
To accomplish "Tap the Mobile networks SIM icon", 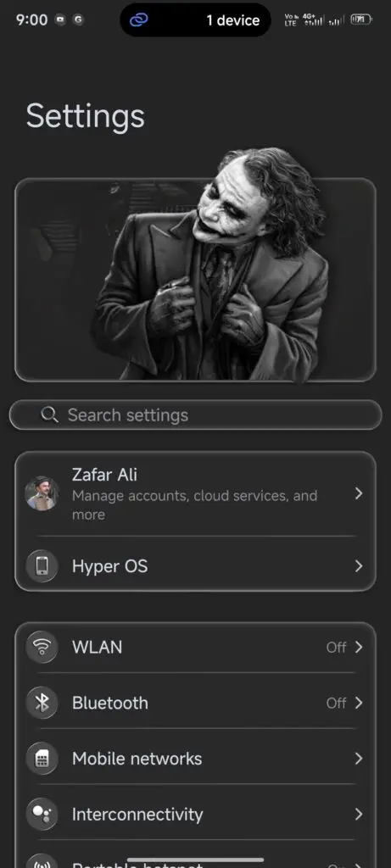I will click(42, 759).
